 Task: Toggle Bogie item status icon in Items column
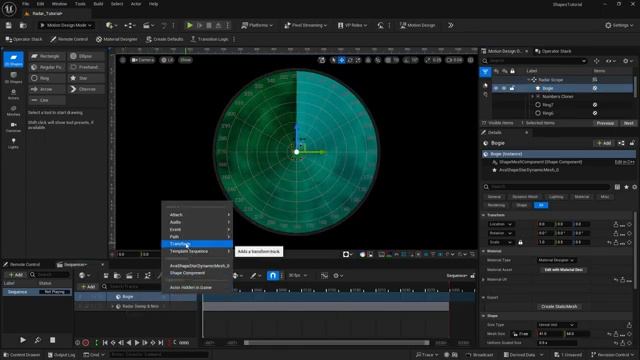[x=595, y=88]
